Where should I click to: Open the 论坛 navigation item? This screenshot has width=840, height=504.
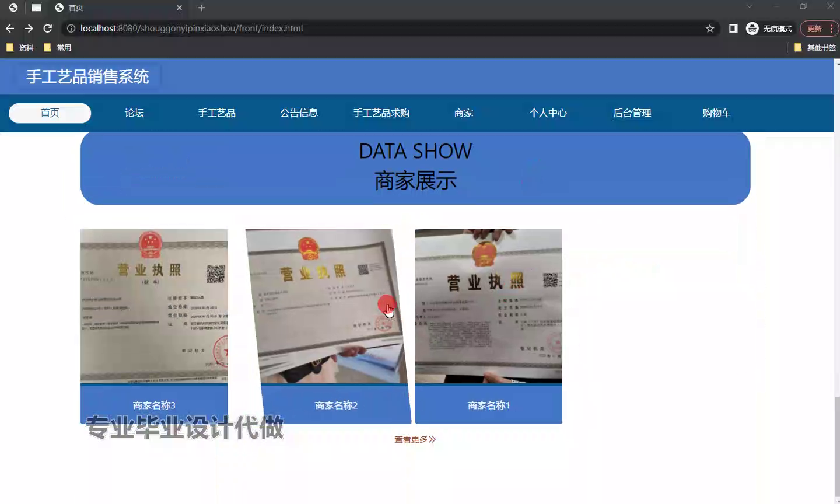(x=134, y=113)
